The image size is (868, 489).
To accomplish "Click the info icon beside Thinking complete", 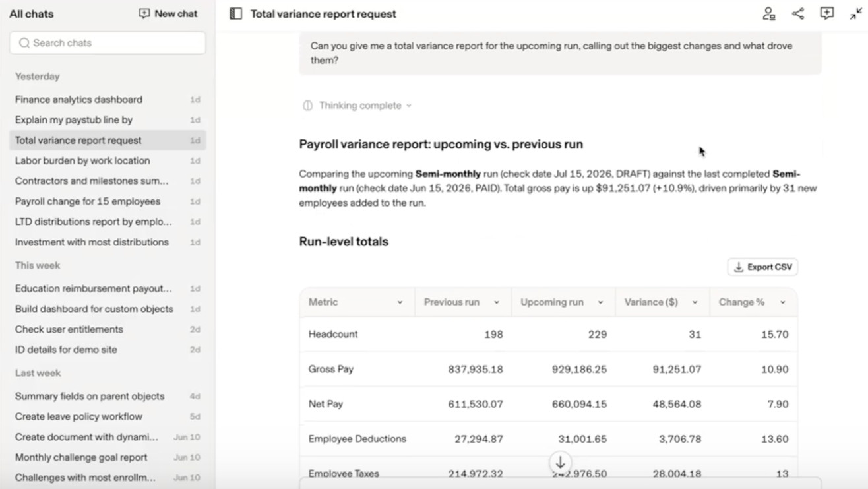I will 307,106.
